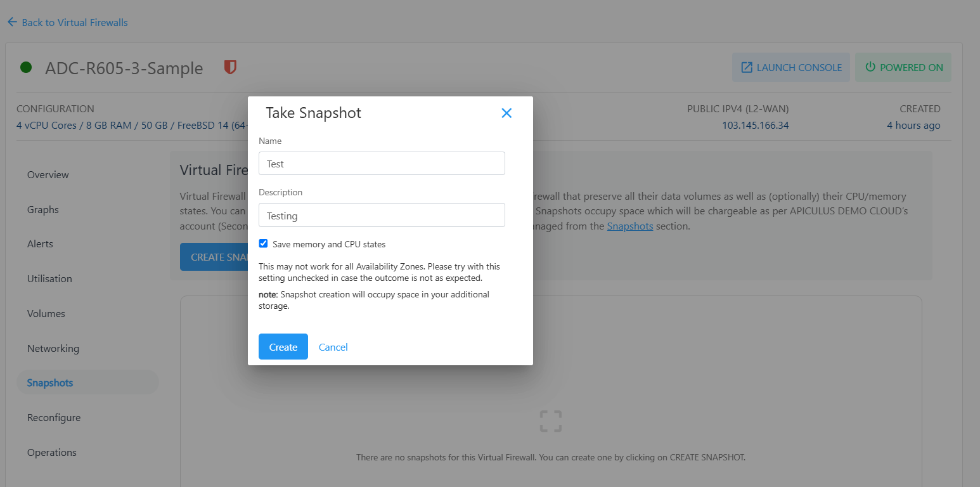Create the snapshot

pyautogui.click(x=283, y=347)
